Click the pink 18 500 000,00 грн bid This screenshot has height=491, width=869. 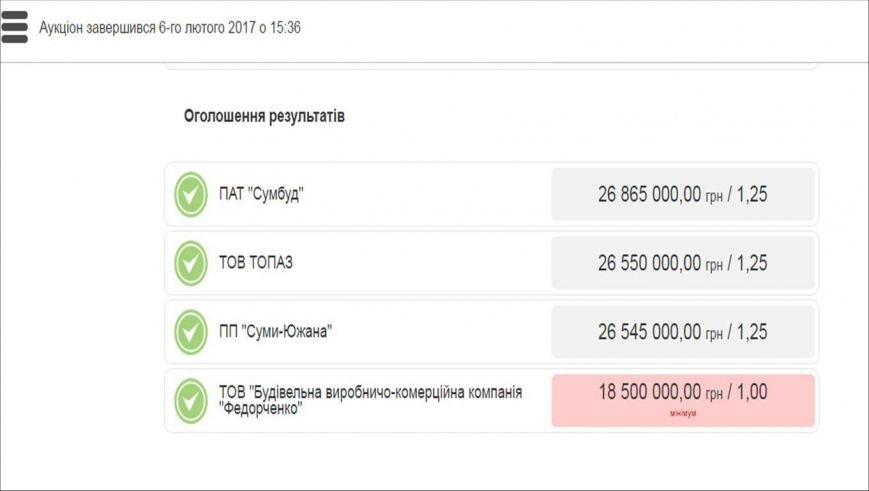683,401
